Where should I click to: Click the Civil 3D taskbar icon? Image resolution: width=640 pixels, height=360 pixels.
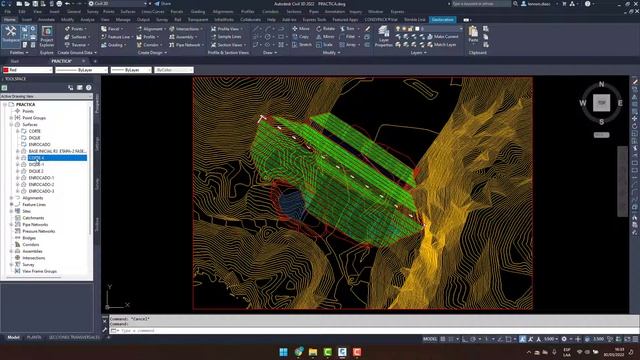tap(342, 352)
